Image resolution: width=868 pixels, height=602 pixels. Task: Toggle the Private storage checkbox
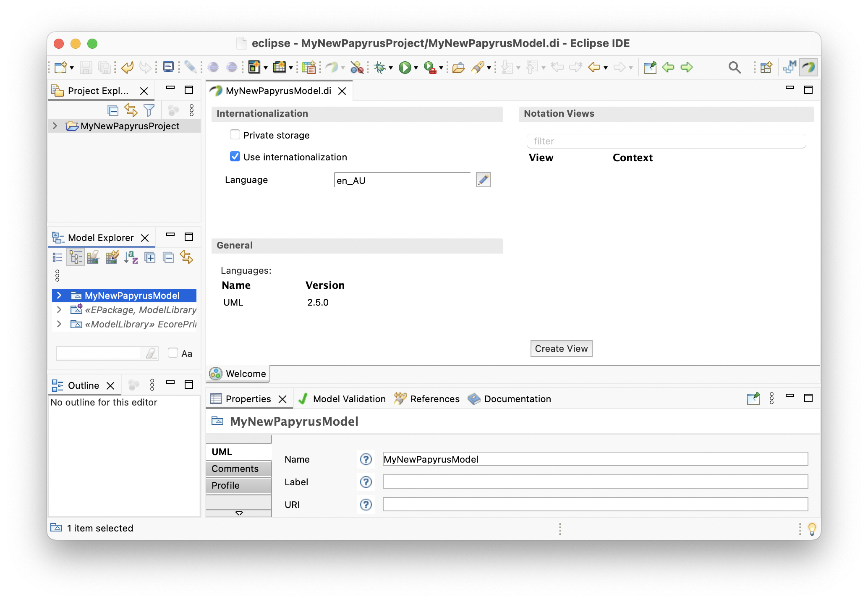(235, 134)
